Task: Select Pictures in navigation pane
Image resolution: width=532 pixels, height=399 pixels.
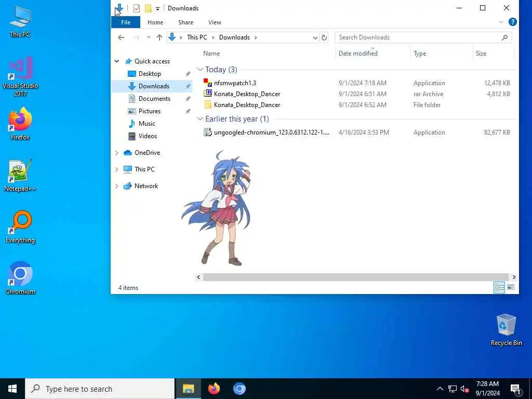Action: tap(149, 111)
